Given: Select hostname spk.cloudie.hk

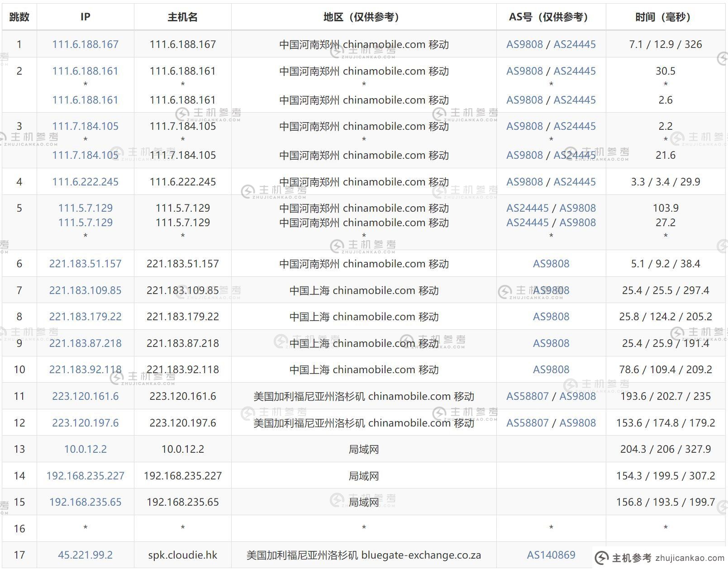Looking at the screenshot, I should (x=182, y=555).
